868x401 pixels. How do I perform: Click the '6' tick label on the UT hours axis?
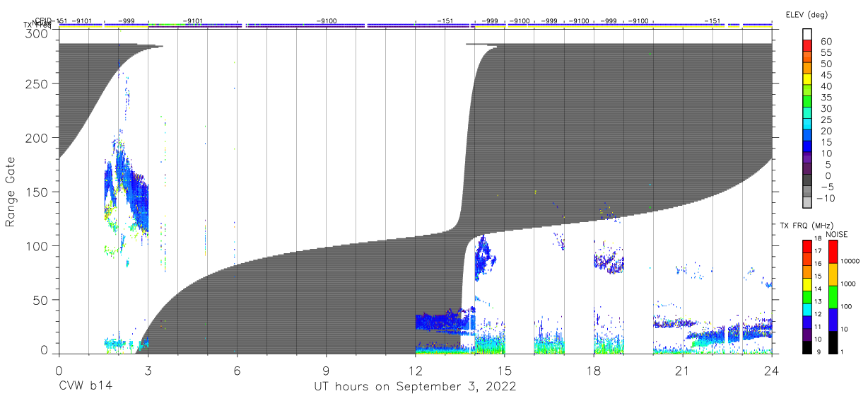237,370
